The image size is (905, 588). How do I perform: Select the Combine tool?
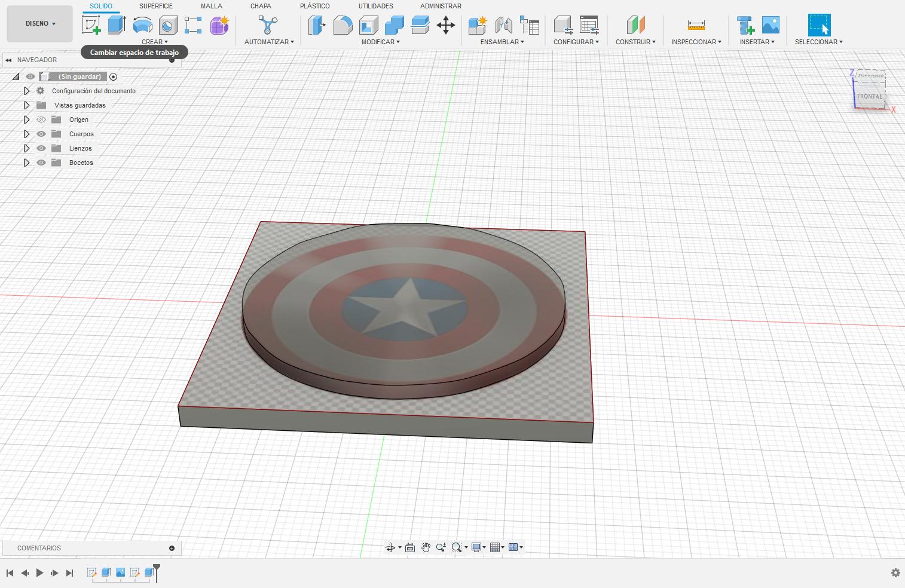point(395,25)
